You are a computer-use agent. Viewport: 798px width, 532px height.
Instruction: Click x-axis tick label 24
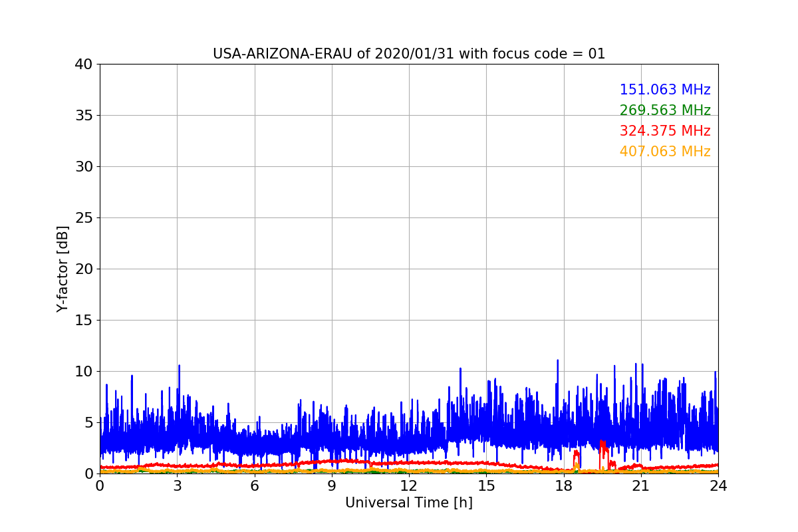[x=718, y=486]
